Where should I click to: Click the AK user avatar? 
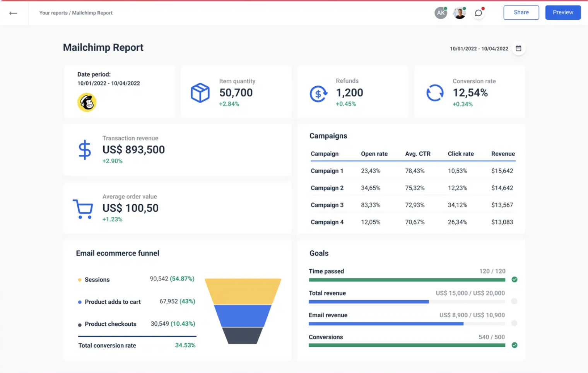pyautogui.click(x=441, y=13)
